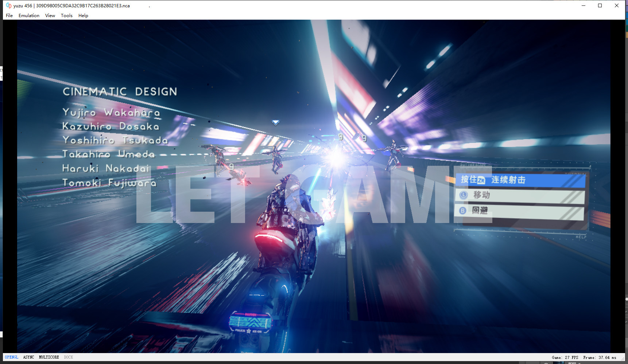Image resolution: width=628 pixels, height=364 pixels.
Task: Toggle the DOCK mode indicator
Action: point(69,357)
